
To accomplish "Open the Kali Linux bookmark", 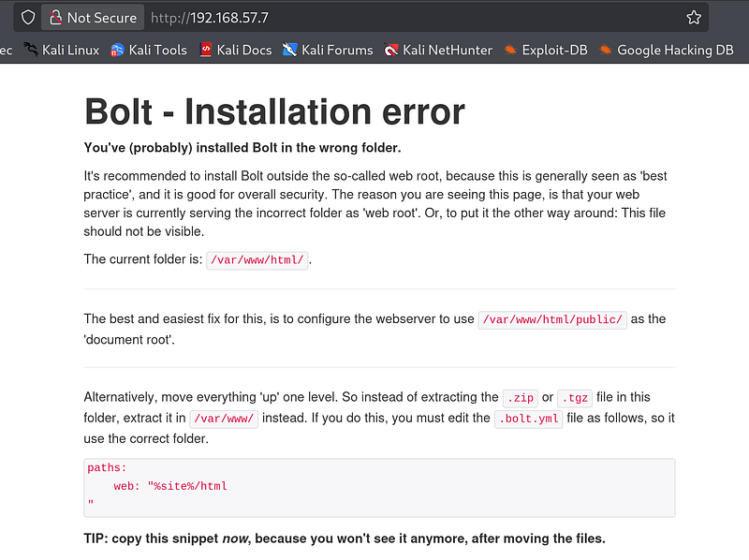I will pos(61,50).
